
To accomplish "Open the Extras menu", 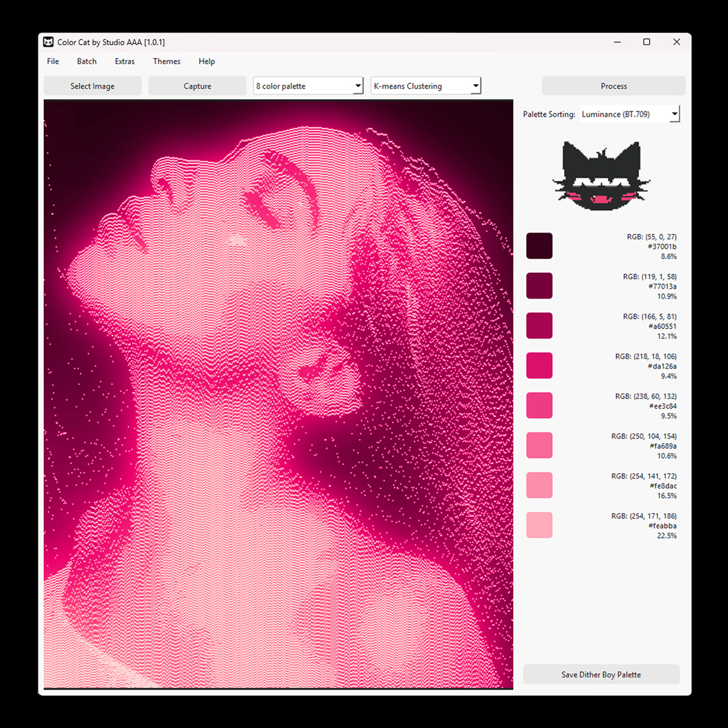I will click(125, 61).
